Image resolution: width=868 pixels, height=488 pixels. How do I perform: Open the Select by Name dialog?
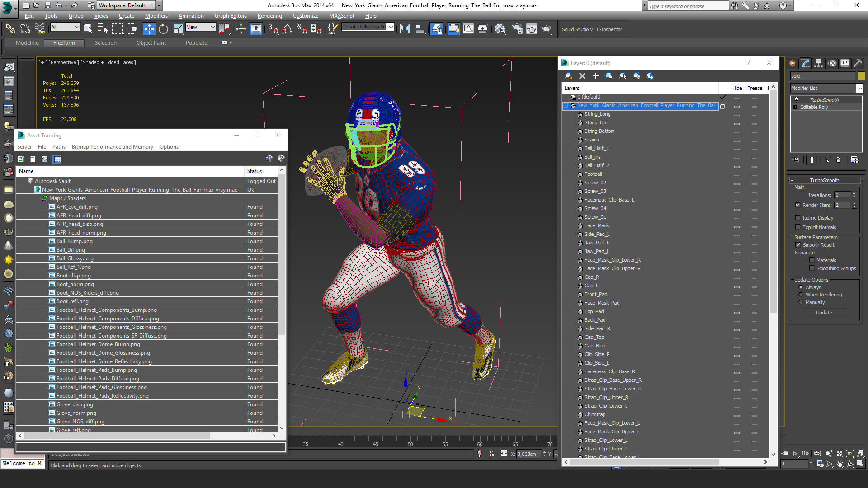coord(103,29)
